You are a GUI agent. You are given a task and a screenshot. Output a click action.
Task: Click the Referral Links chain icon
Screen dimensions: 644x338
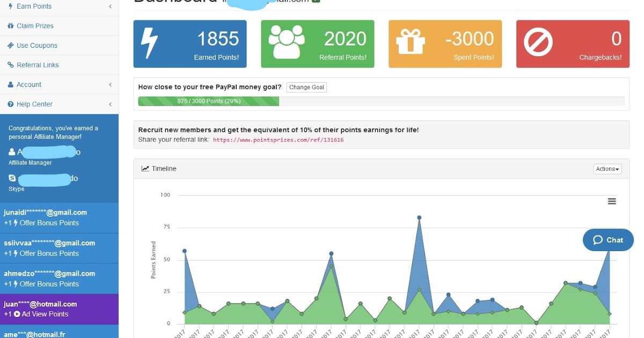11,65
